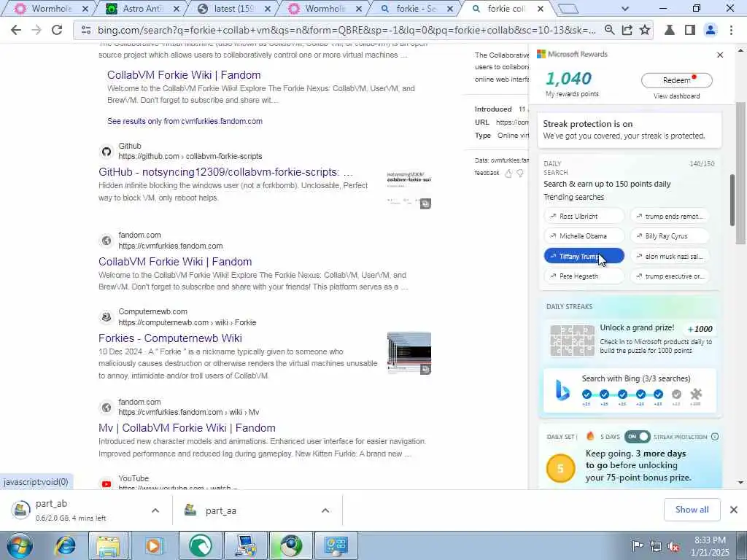Click the 1,040 rewards points total
747x560 pixels.
568,78
